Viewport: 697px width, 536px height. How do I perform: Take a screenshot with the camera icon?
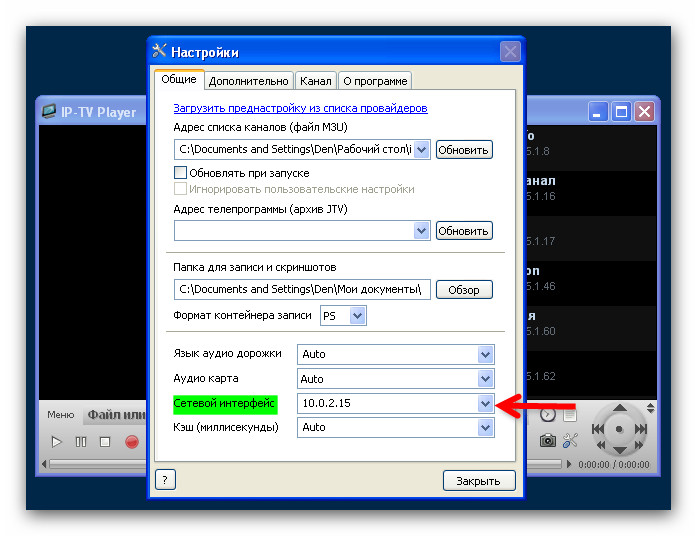[548, 440]
